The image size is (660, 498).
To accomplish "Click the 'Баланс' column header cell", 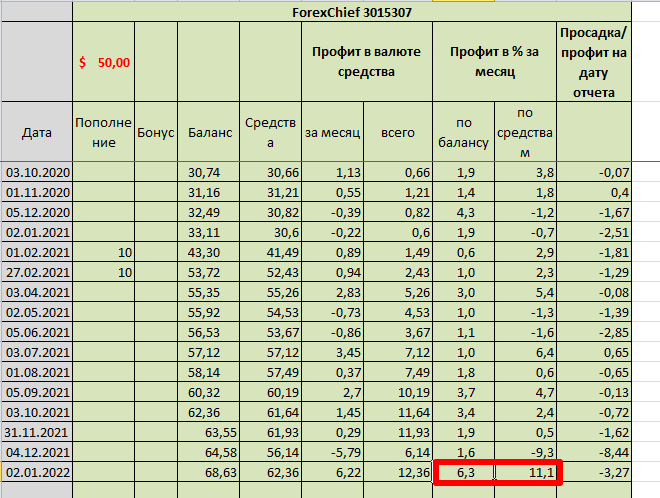I will 208,132.
